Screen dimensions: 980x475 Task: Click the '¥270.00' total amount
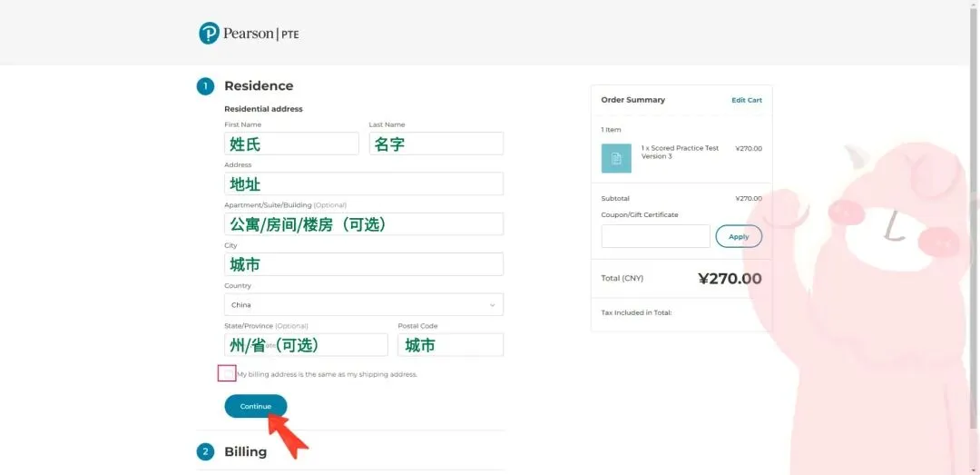(730, 279)
